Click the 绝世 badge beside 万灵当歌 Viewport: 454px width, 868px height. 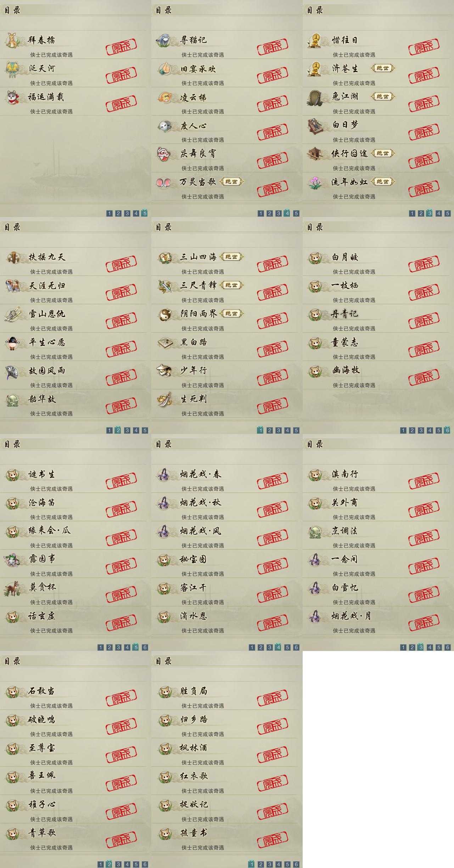pos(232,182)
